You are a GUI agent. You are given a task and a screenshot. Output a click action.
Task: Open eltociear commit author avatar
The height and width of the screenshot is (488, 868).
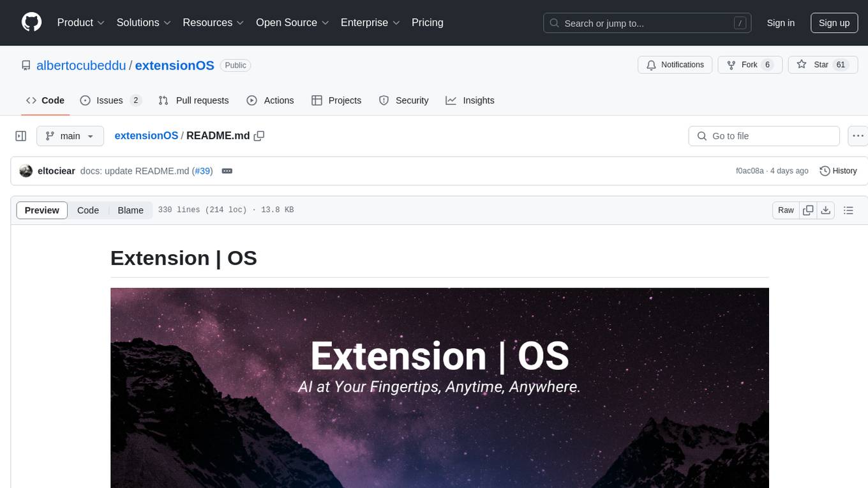26,171
